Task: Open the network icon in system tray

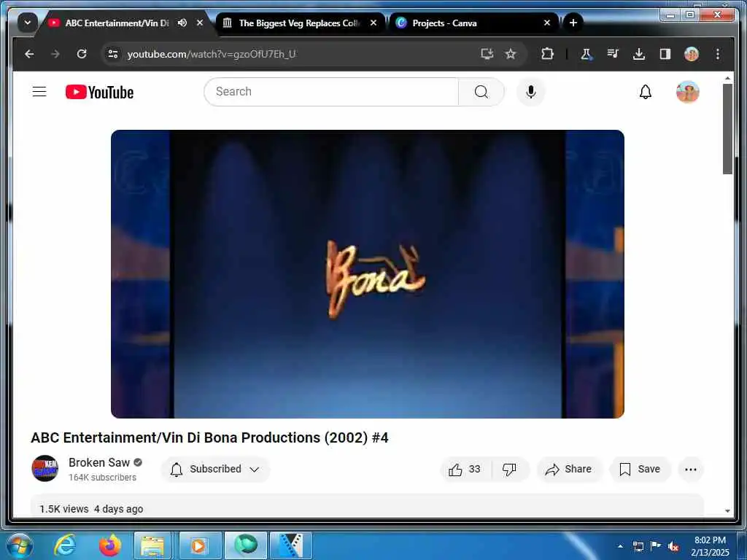Action: click(x=638, y=546)
